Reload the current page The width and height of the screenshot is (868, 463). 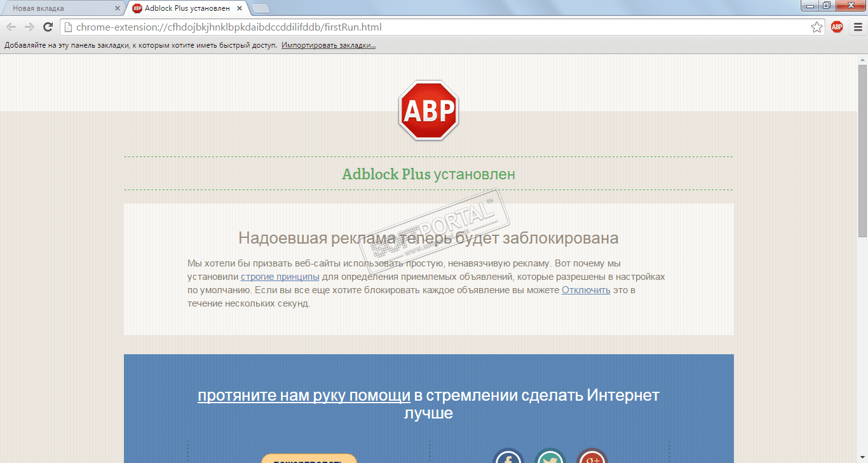pos(48,27)
